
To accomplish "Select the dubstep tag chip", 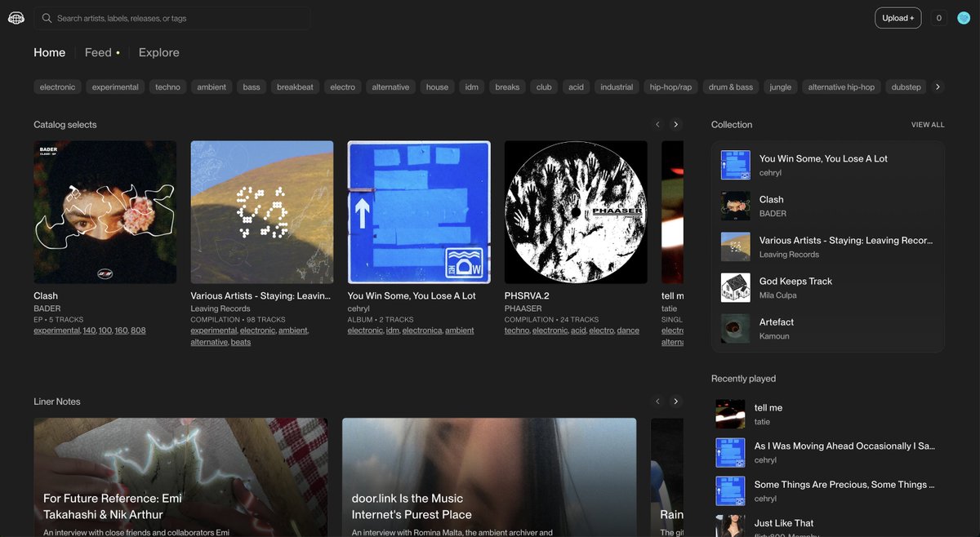I will coord(906,87).
